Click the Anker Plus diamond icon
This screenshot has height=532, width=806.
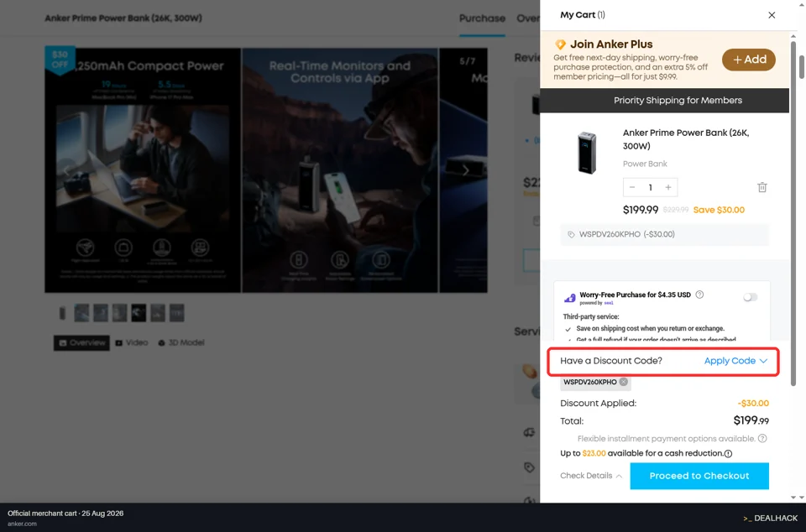[x=560, y=44]
